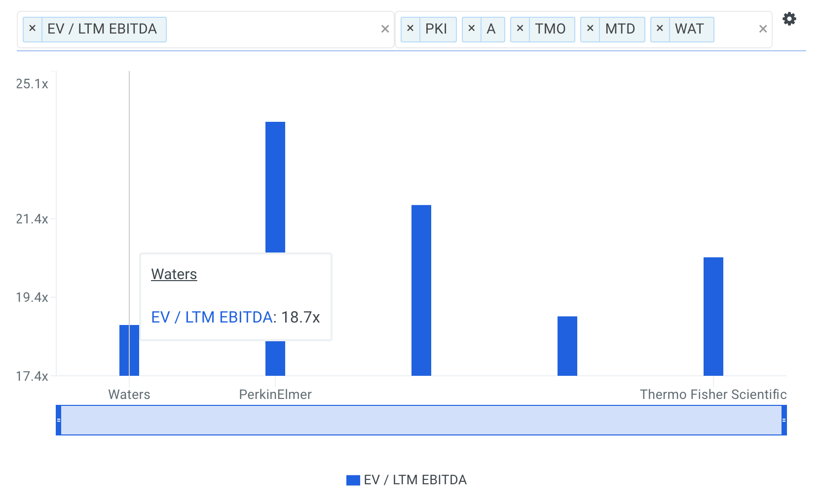821x504 pixels.
Task: Click the 25.1x y-axis label
Action: click(x=32, y=84)
